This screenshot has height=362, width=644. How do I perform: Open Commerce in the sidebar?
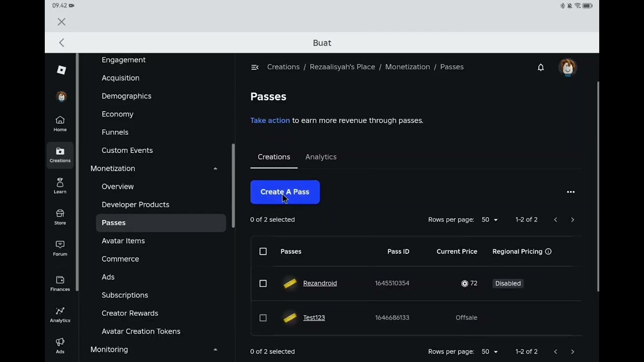click(x=120, y=259)
